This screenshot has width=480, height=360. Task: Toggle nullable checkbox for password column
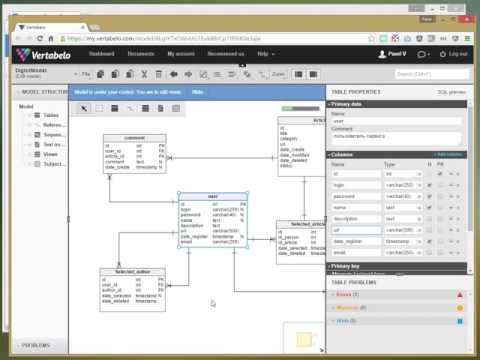(x=429, y=196)
